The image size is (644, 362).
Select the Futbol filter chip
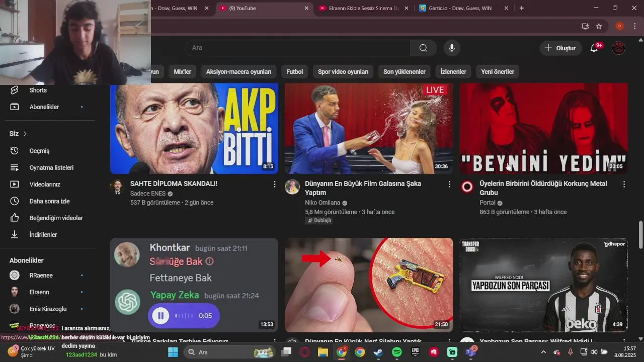(294, 71)
